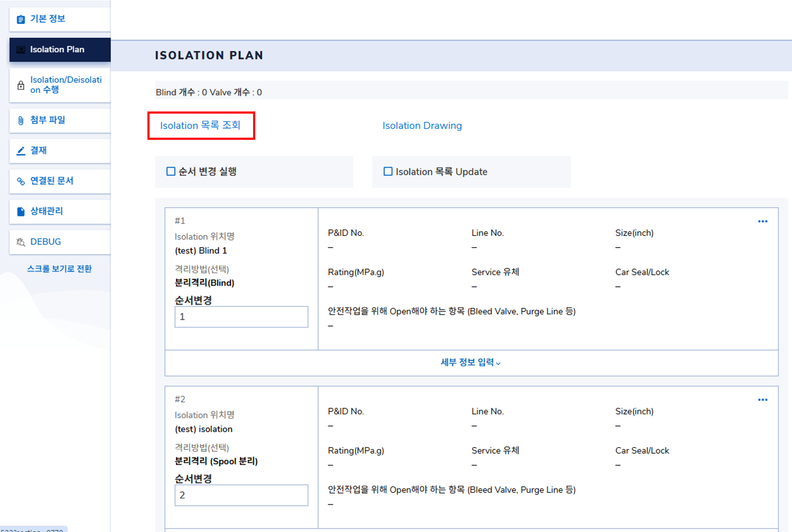Open the Isolation 목록 조회 link

200,125
